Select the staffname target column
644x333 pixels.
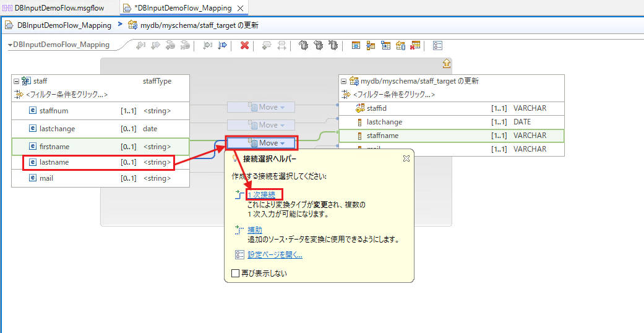tap(452, 136)
